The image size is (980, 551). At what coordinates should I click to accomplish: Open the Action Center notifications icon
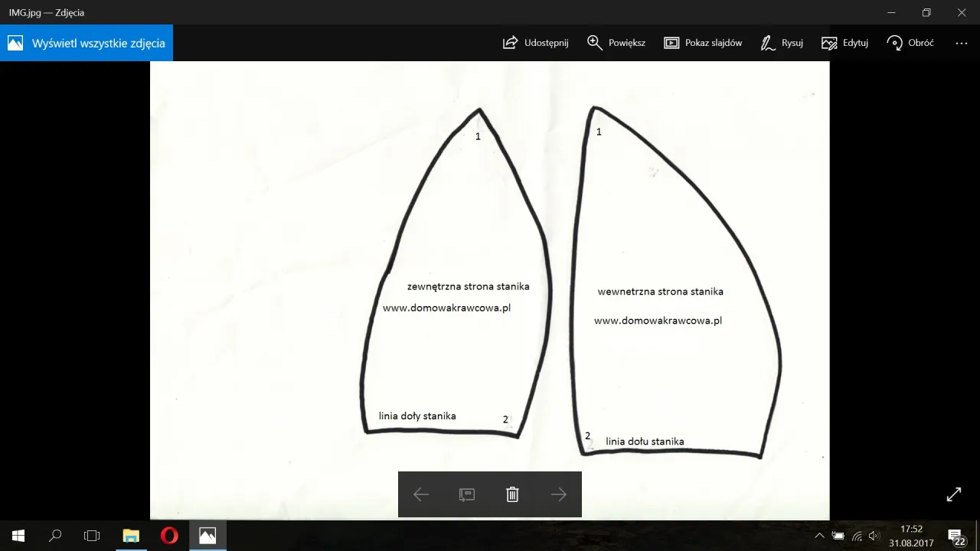tap(957, 536)
